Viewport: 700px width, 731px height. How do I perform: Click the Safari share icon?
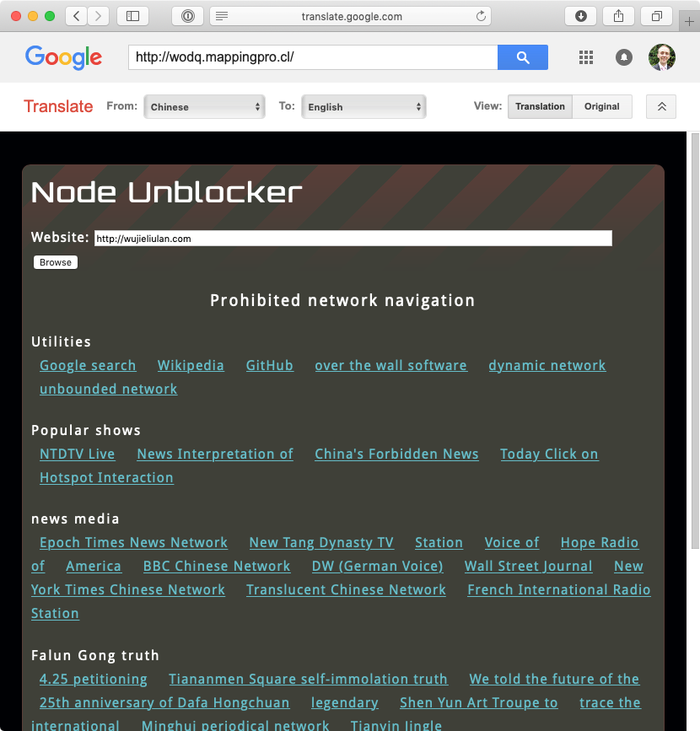click(x=618, y=16)
